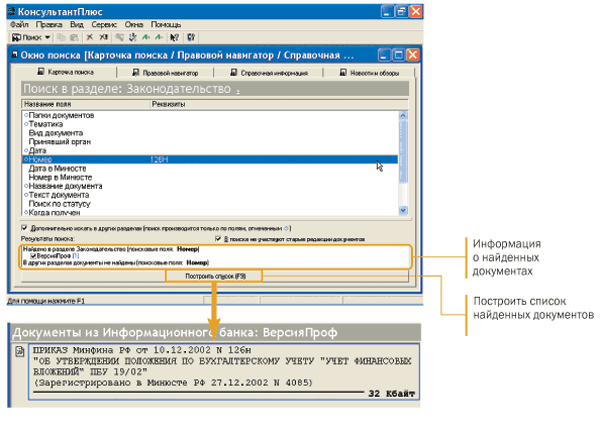Click the context help arrow icon
The height and width of the screenshot is (436, 600).
coord(174,37)
